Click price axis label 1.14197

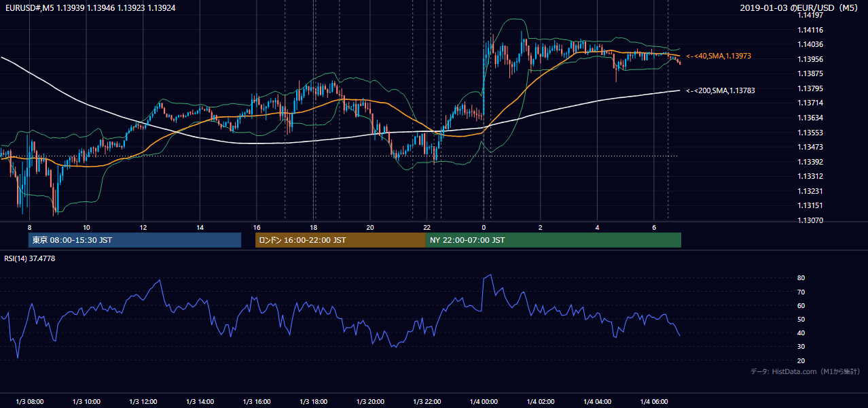(x=810, y=15)
